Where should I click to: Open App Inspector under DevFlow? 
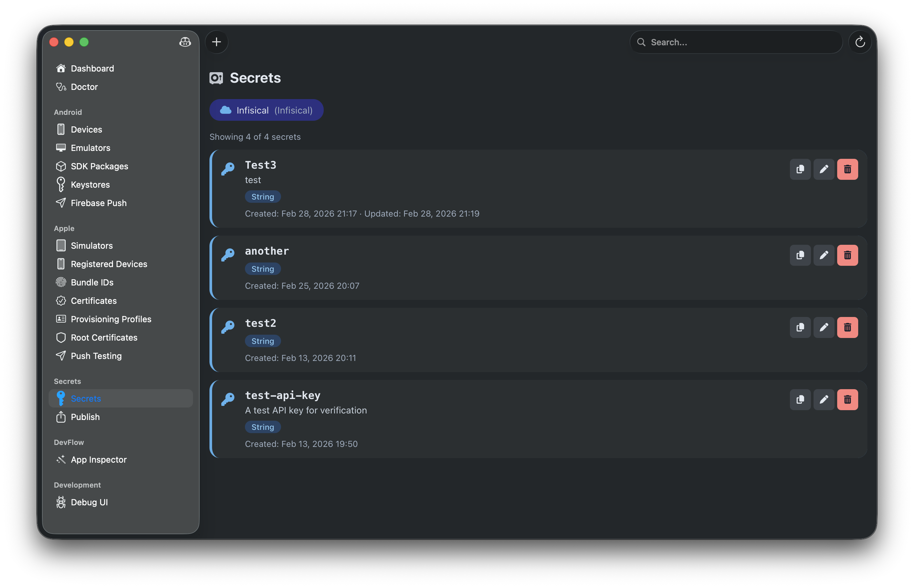click(x=98, y=460)
